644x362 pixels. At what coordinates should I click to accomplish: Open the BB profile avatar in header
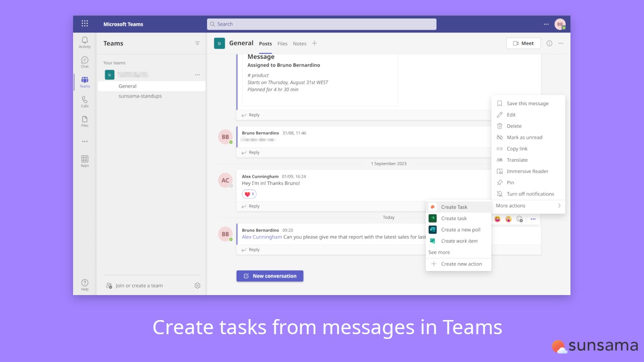[560, 24]
